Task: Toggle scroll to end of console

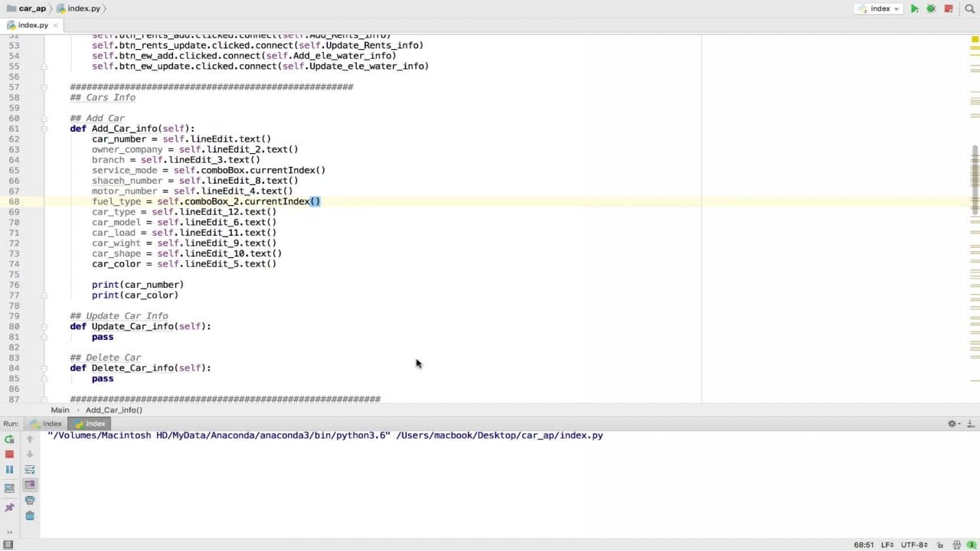Action: 30,485
